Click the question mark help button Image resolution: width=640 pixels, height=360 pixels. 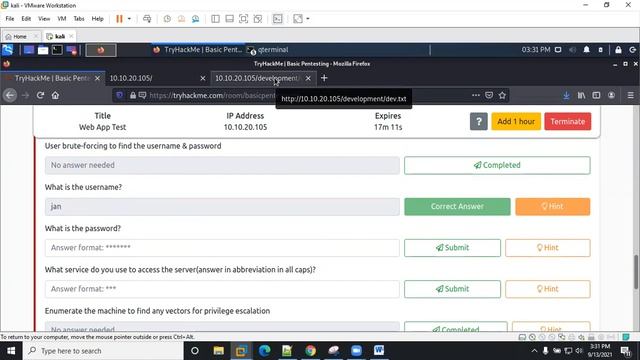click(479, 121)
